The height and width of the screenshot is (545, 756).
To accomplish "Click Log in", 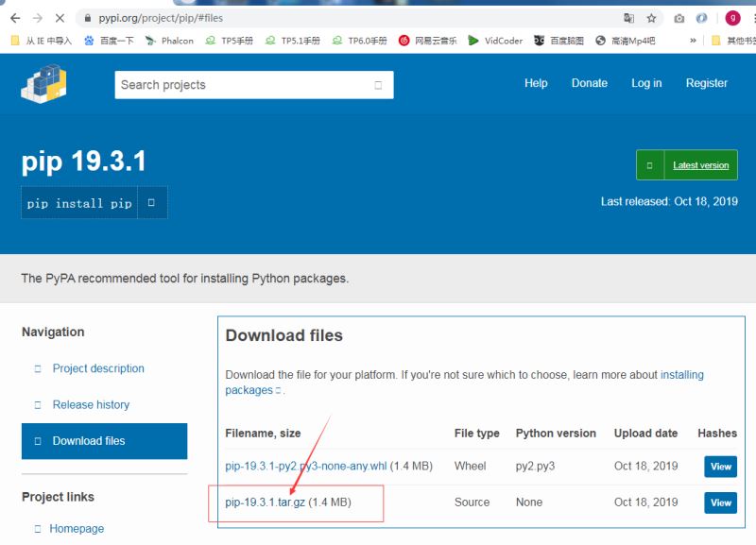I will coord(646,83).
